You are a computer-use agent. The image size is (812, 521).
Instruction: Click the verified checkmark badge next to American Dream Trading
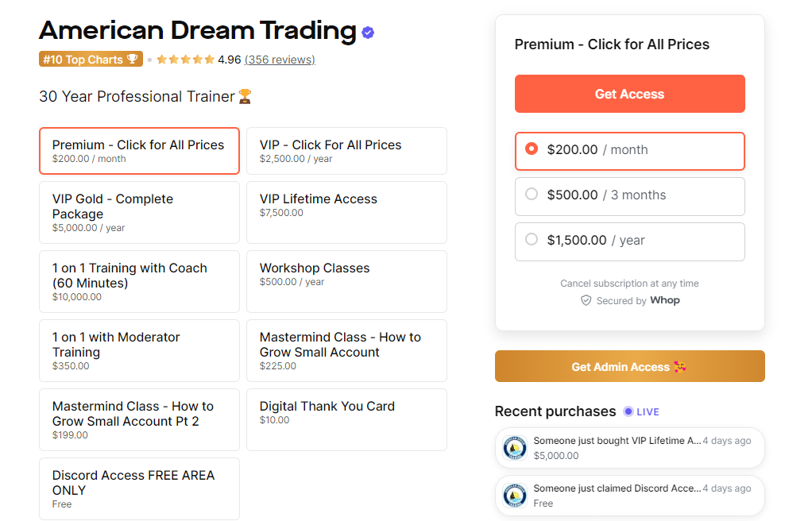[x=367, y=31]
